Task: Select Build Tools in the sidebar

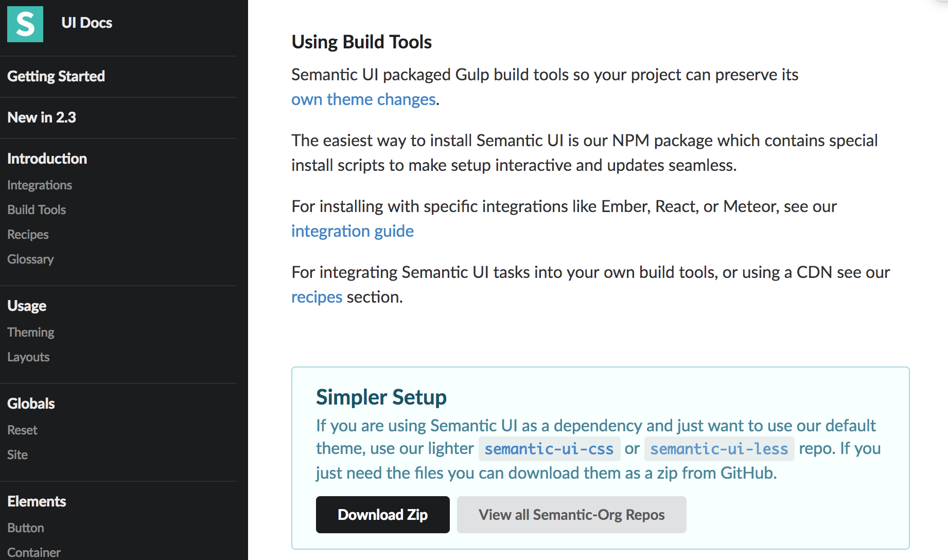Action: (x=36, y=209)
